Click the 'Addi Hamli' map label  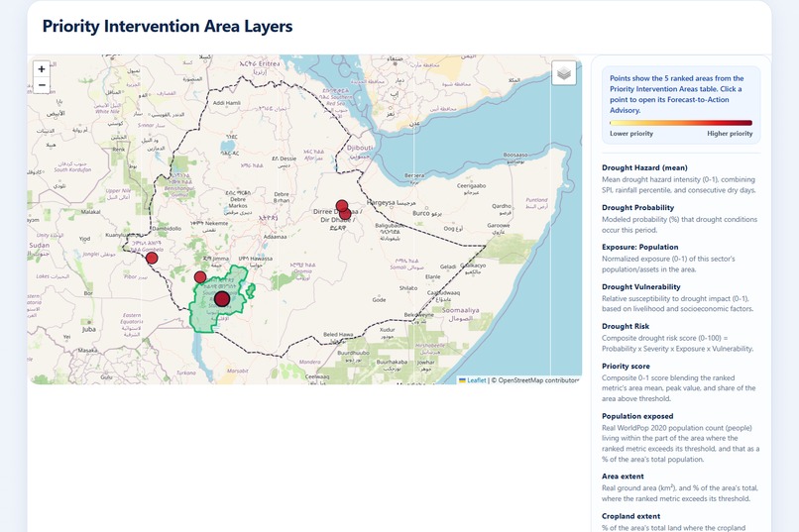tap(227, 103)
